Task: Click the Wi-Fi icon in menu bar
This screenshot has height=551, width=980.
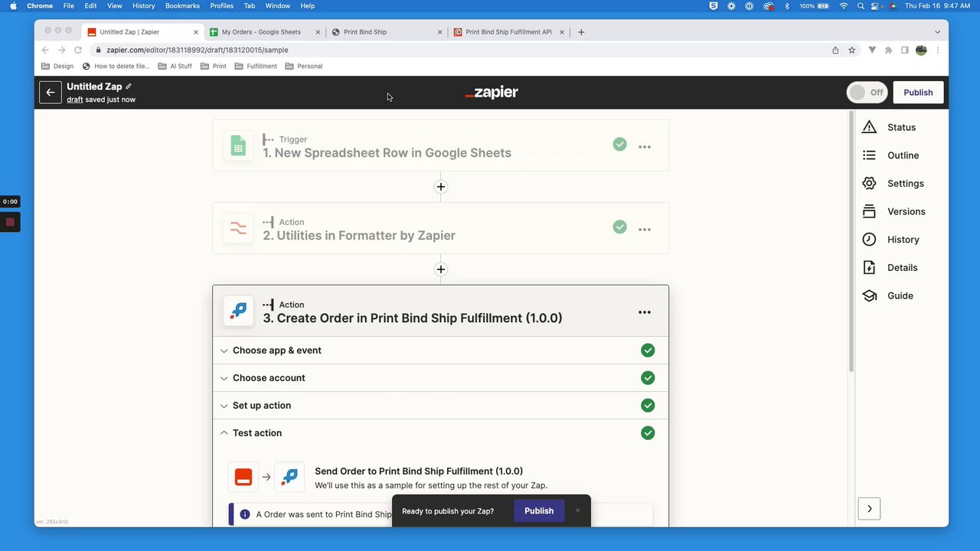Action: pos(844,5)
